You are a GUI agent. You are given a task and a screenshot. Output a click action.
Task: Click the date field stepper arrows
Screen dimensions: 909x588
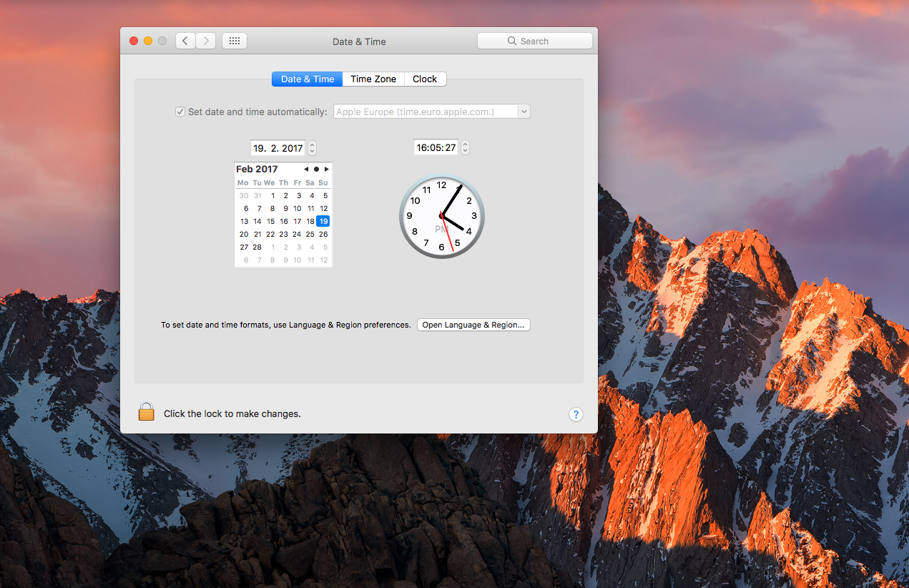[x=313, y=148]
